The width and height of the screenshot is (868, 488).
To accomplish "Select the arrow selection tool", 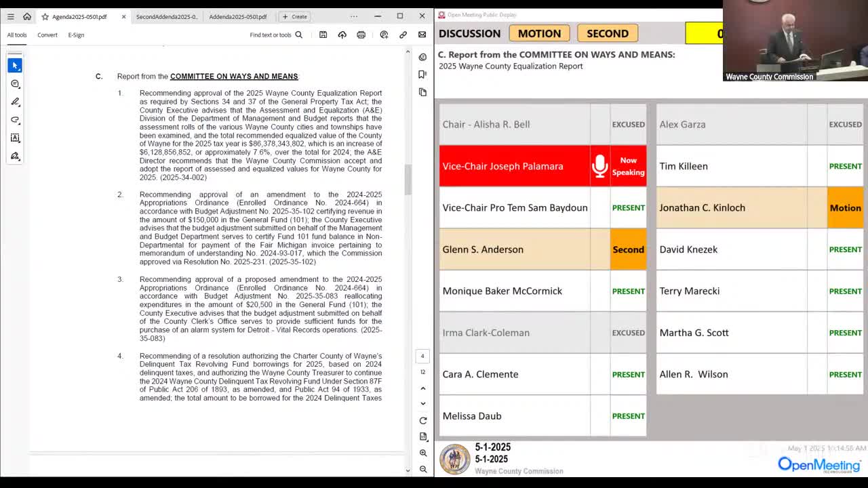I will (15, 65).
